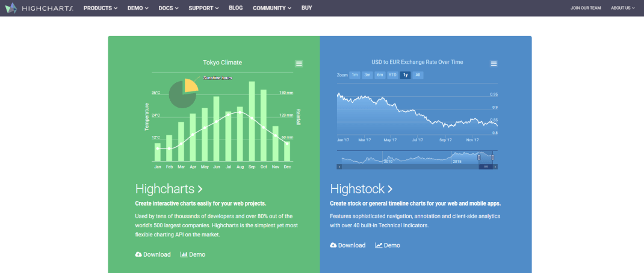Screen dimensions: 644x273
Task: Click the 2010 navigator label
Action: point(388,162)
